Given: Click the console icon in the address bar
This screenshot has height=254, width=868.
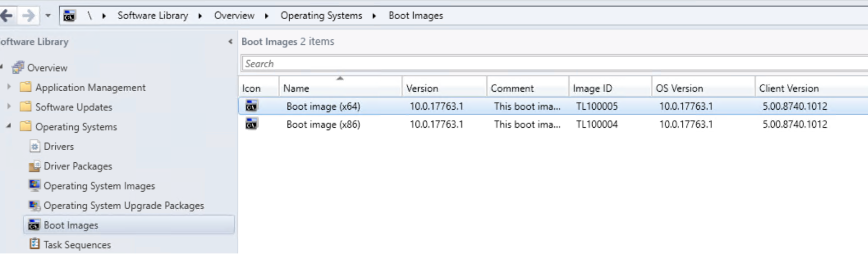Looking at the screenshot, I should coord(69,16).
